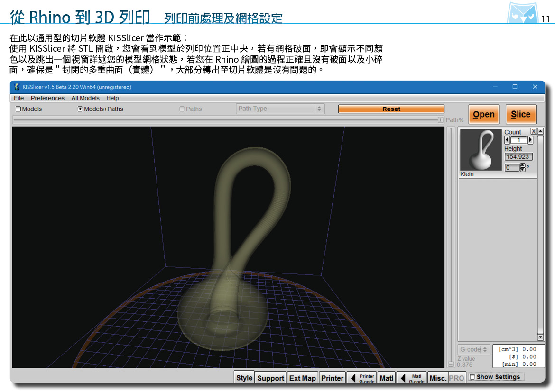This screenshot has width=555, height=392.
Task: Click the Path% label
Action: 454,120
